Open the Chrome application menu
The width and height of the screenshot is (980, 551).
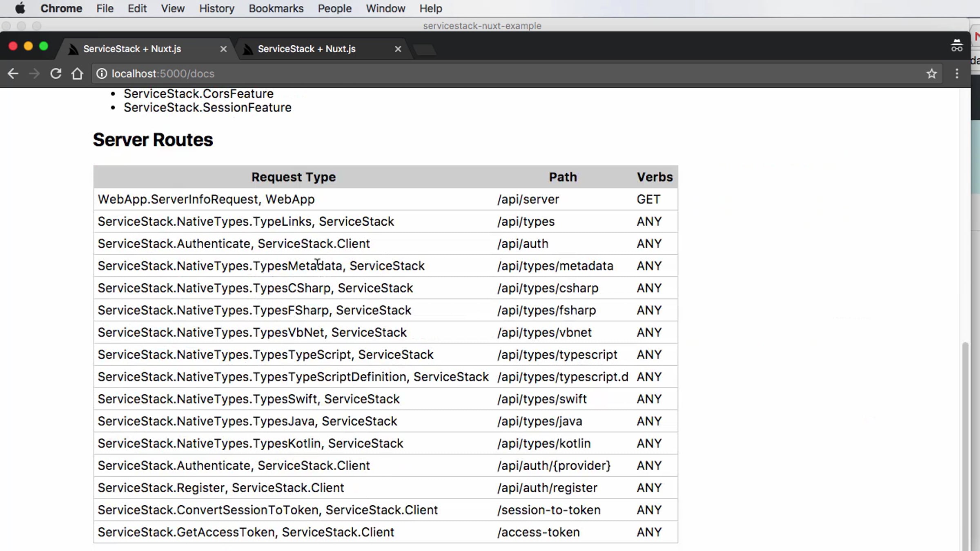[x=61, y=8]
